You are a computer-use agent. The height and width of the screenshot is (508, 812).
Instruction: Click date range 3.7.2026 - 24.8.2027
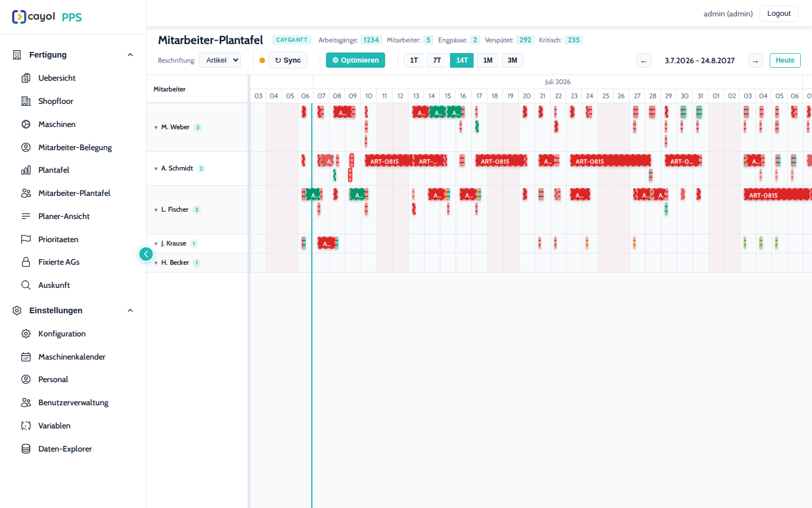[699, 60]
